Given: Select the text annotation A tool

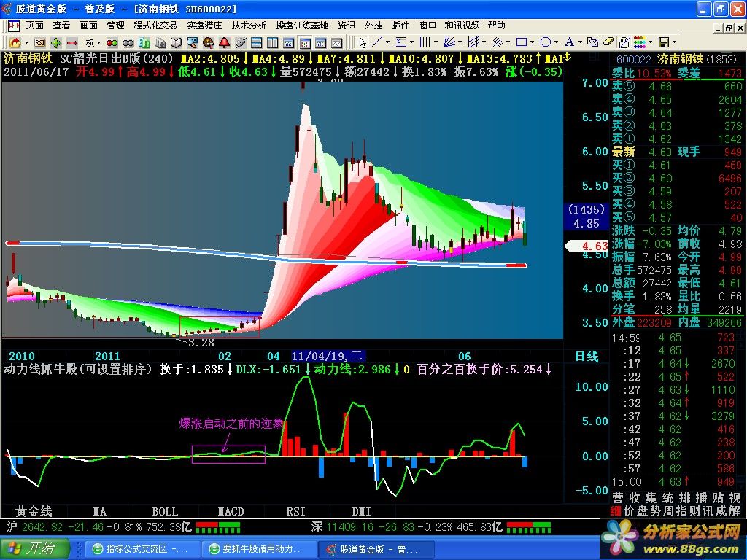Looking at the screenshot, I should (569, 42).
